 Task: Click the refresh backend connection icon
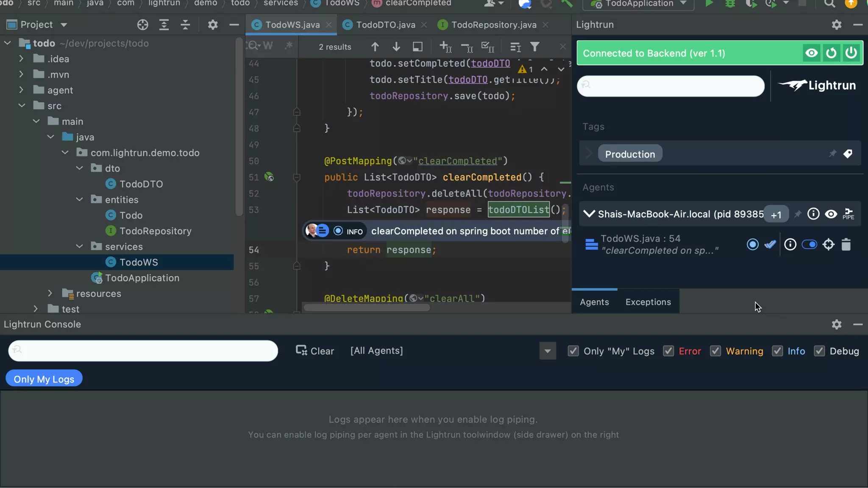[831, 53]
